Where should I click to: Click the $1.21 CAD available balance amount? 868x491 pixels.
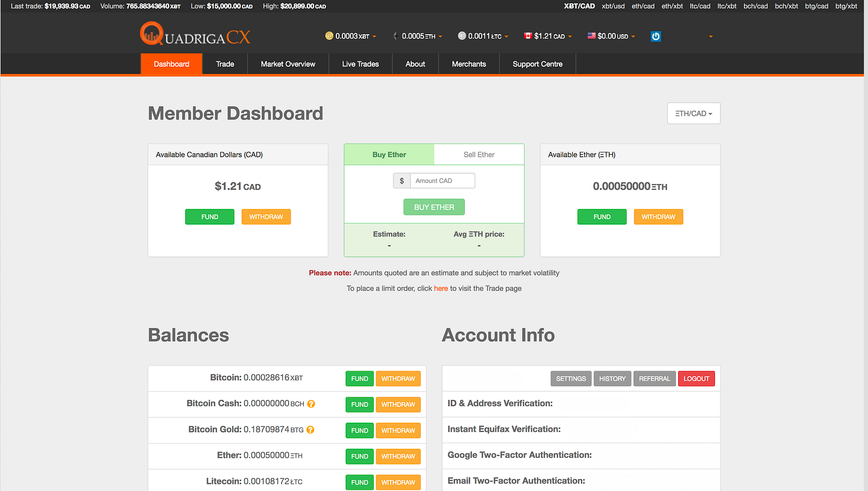coord(238,187)
